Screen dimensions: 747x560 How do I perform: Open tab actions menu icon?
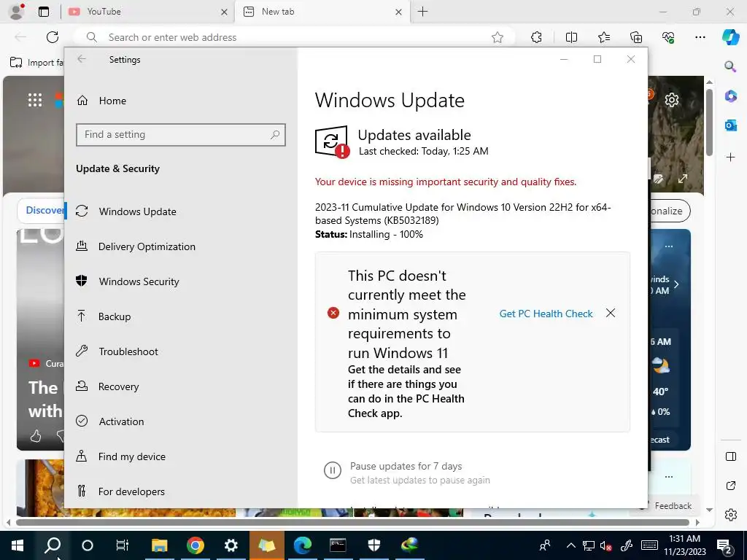pyautogui.click(x=44, y=12)
